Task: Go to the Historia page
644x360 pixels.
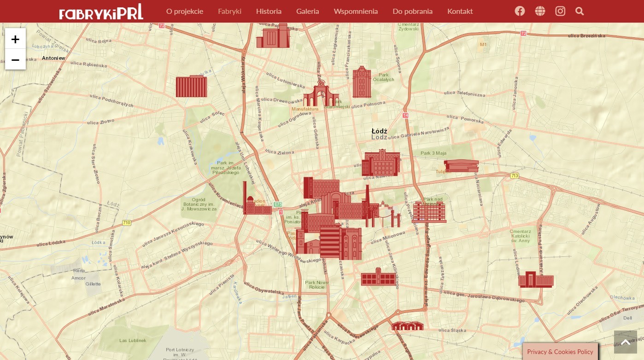Action: point(269,12)
